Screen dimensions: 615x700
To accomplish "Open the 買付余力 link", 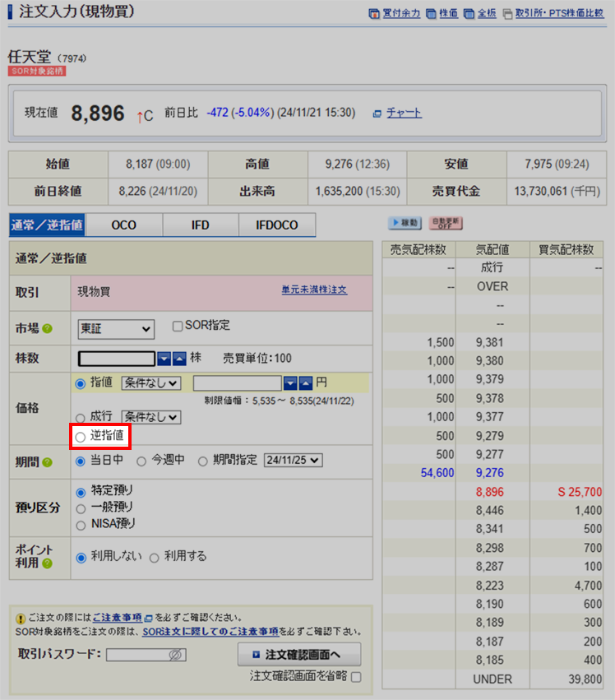I will click(x=401, y=13).
